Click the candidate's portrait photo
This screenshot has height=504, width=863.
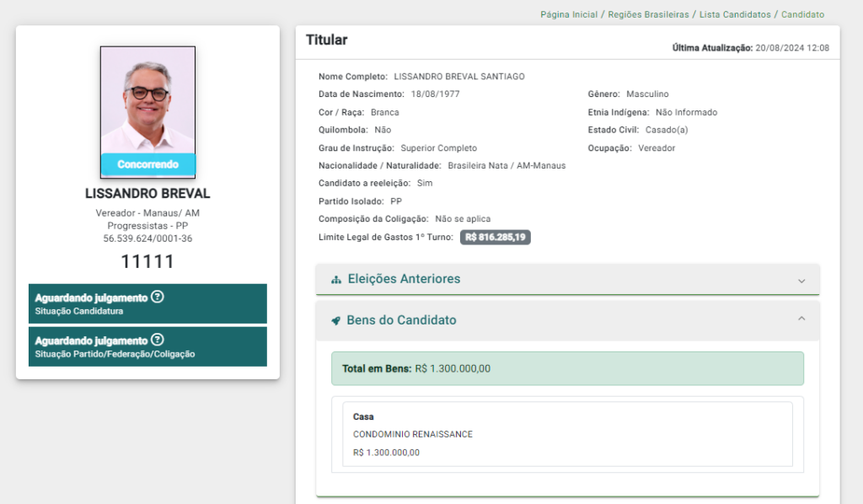coord(147,101)
